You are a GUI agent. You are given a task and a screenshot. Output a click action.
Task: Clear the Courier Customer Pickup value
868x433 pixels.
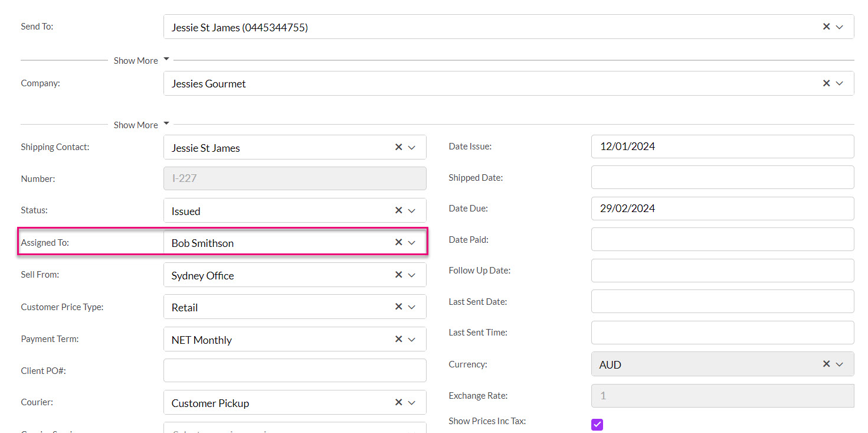coord(398,402)
